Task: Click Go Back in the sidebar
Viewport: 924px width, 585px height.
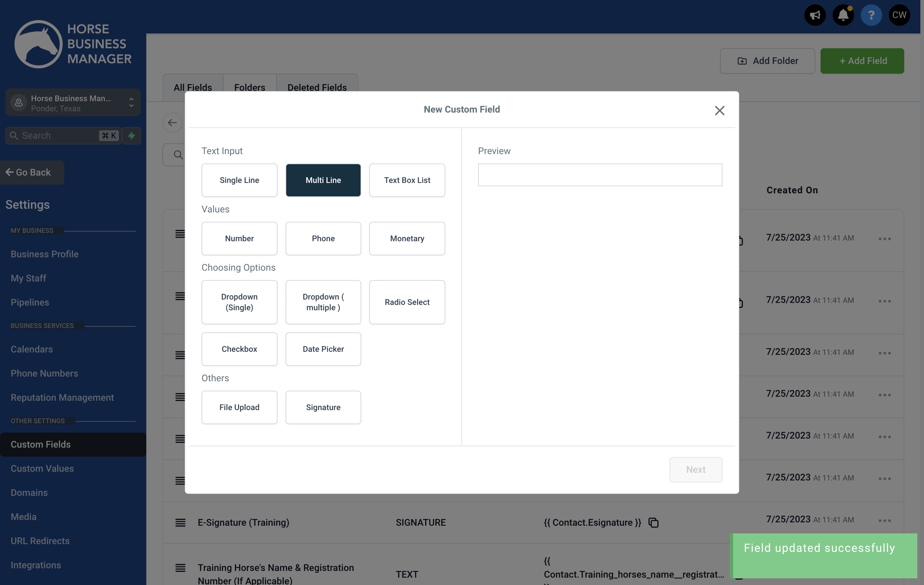Action: click(x=32, y=173)
